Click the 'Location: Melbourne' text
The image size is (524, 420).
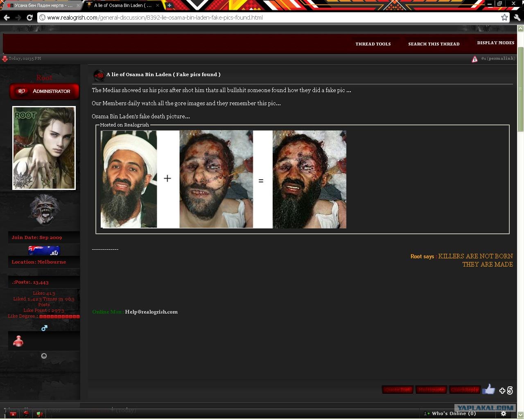pos(39,262)
